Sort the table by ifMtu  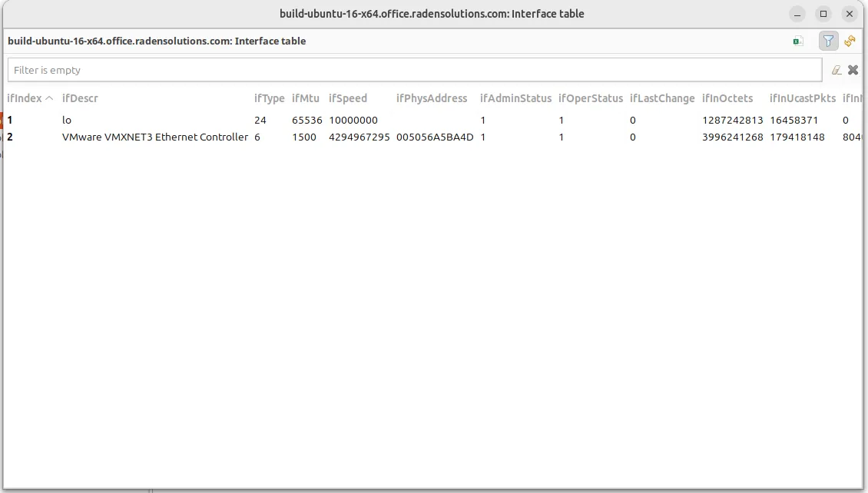click(x=305, y=98)
